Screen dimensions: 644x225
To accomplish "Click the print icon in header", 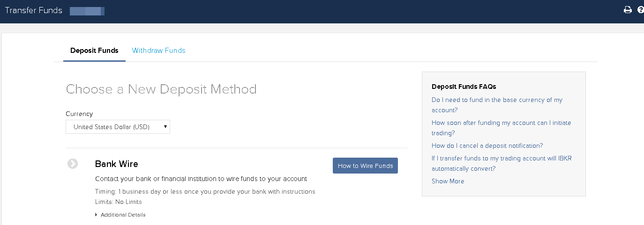I will pos(628,10).
